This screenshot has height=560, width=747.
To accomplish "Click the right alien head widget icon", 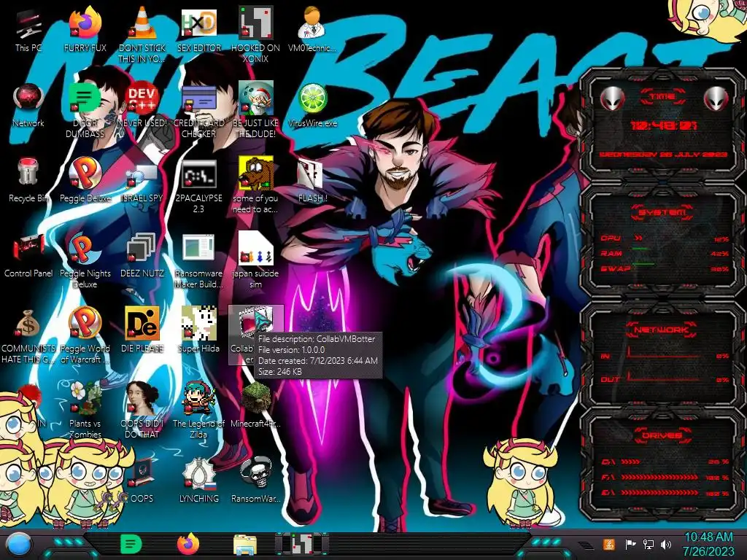I will point(716,99).
